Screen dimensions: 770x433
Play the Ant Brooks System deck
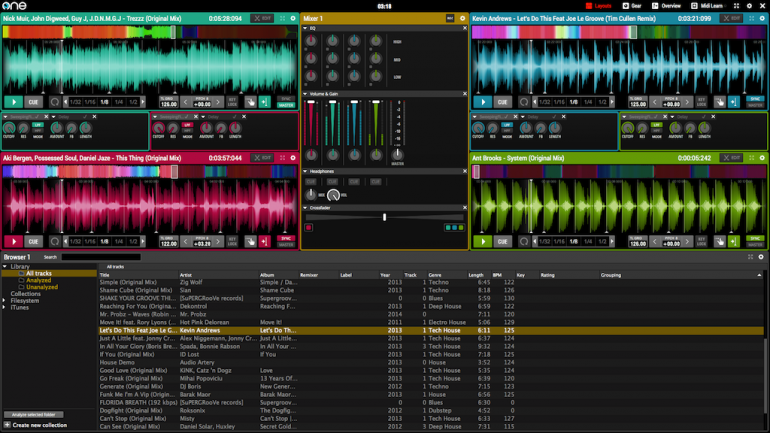[483, 242]
